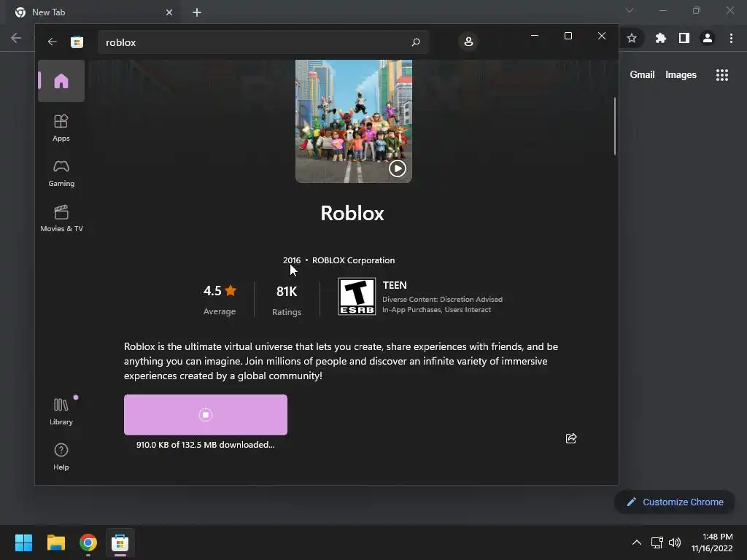Click the search magnifier icon in Store
The width and height of the screenshot is (747, 560).
click(x=415, y=42)
